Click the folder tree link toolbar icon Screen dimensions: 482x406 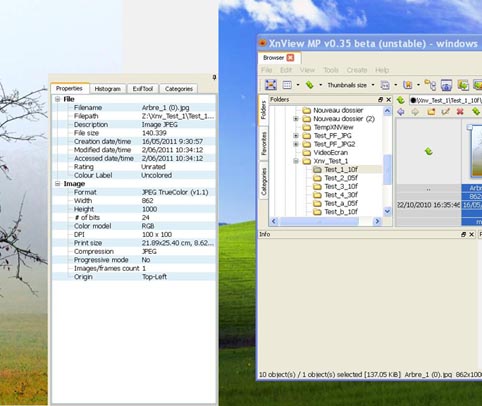(x=430, y=85)
